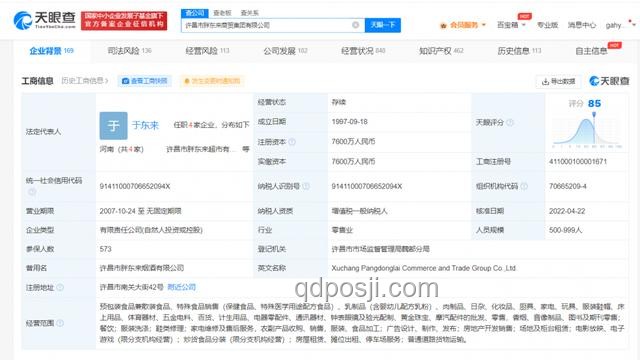Select the 查关系 search tab

tap(249, 13)
